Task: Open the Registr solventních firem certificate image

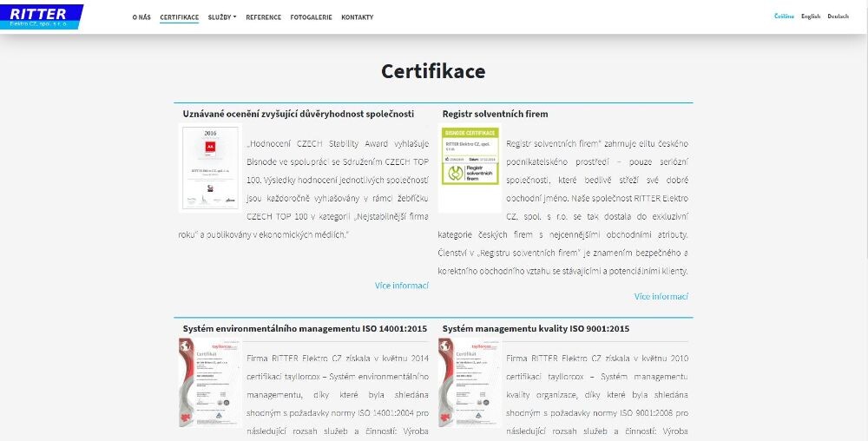Action: (x=469, y=168)
